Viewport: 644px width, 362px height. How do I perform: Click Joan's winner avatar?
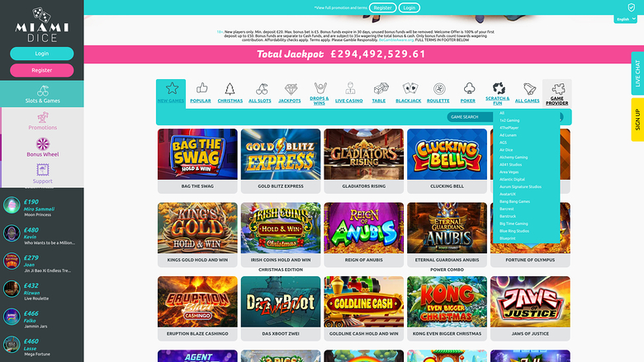pos(12,261)
